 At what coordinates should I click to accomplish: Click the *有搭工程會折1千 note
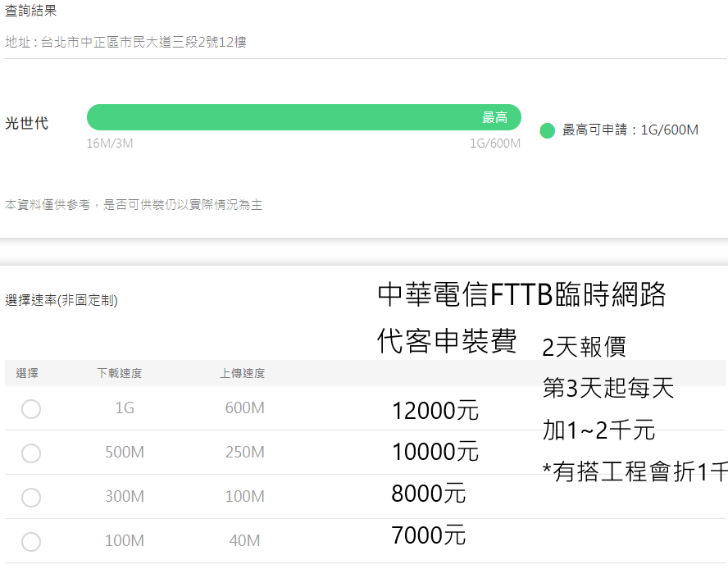click(635, 472)
